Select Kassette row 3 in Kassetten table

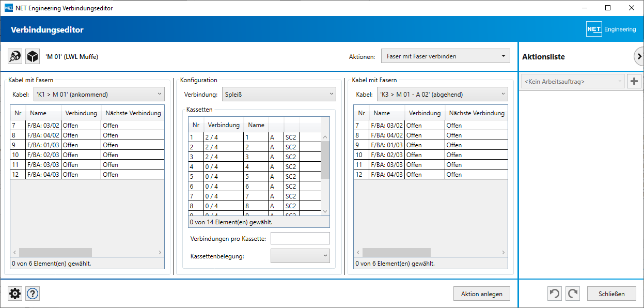255,157
